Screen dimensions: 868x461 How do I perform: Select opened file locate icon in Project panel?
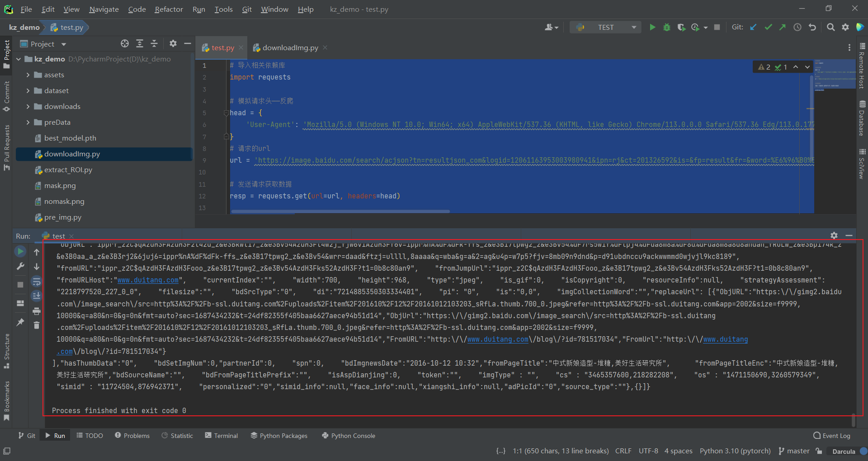pyautogui.click(x=125, y=43)
